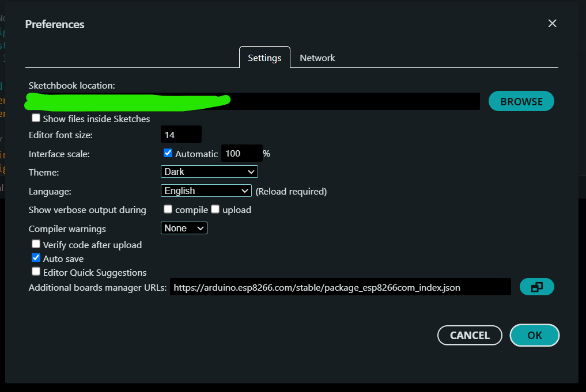Confirm preferences with OK button
Viewport: 586px width, 392px height.
point(534,335)
